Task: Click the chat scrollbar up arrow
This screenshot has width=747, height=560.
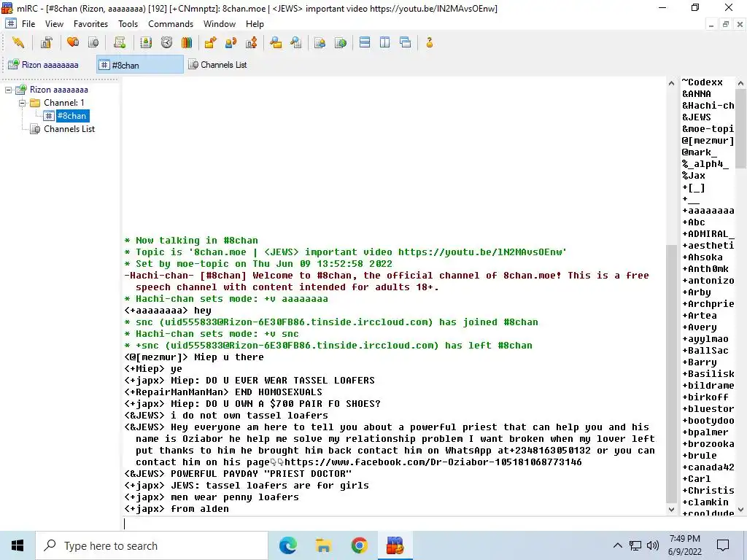Action: [671, 83]
